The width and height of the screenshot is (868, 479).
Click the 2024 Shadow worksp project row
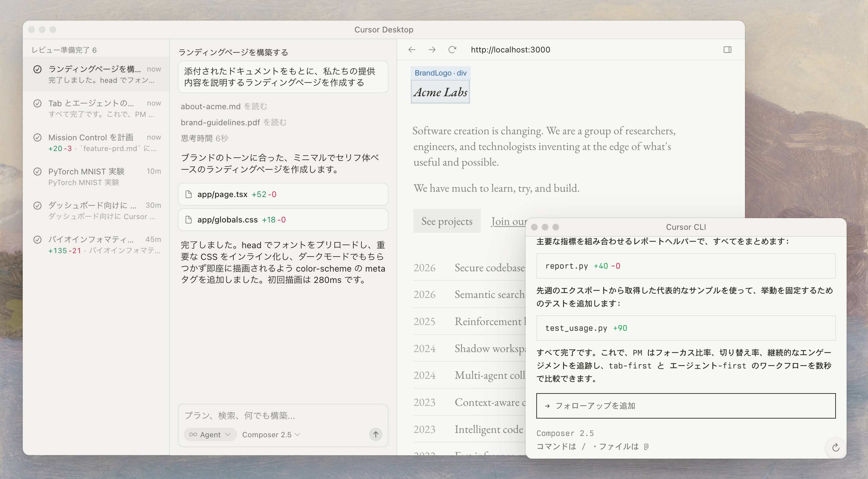point(469,348)
